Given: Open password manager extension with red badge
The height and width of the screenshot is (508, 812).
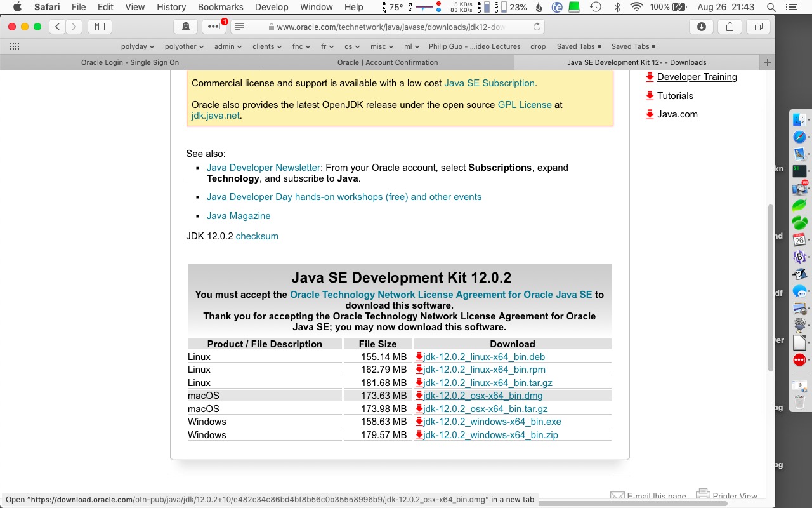Looking at the screenshot, I should pyautogui.click(x=214, y=27).
